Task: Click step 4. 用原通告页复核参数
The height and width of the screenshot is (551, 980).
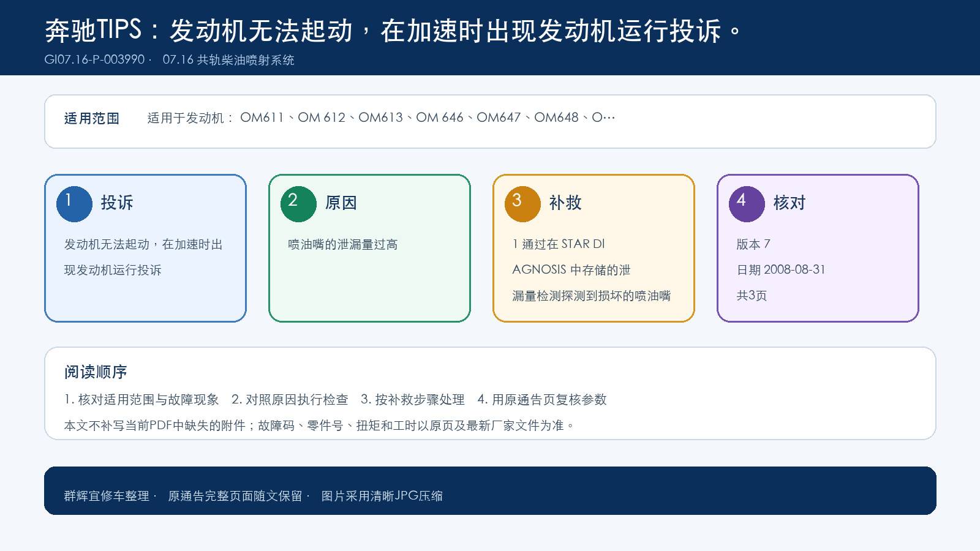Action: click(x=542, y=400)
